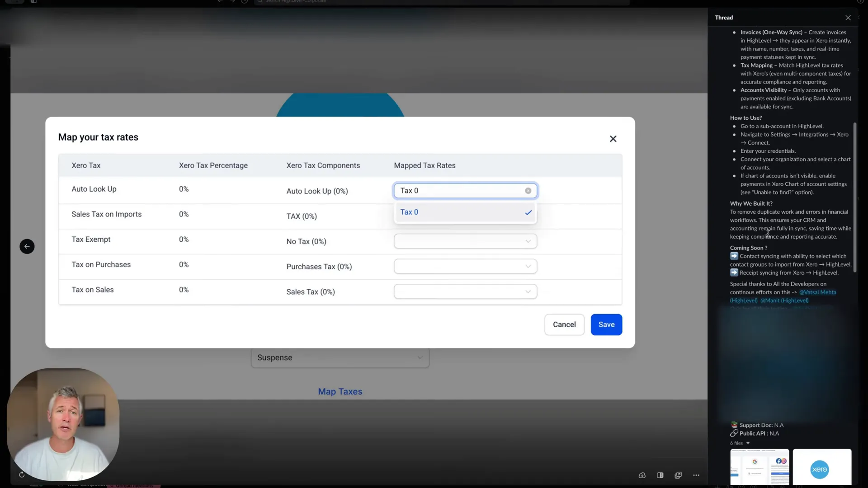Screen dimensions: 868x488
Task: Save the tax rate mapping
Action: pyautogui.click(x=606, y=324)
